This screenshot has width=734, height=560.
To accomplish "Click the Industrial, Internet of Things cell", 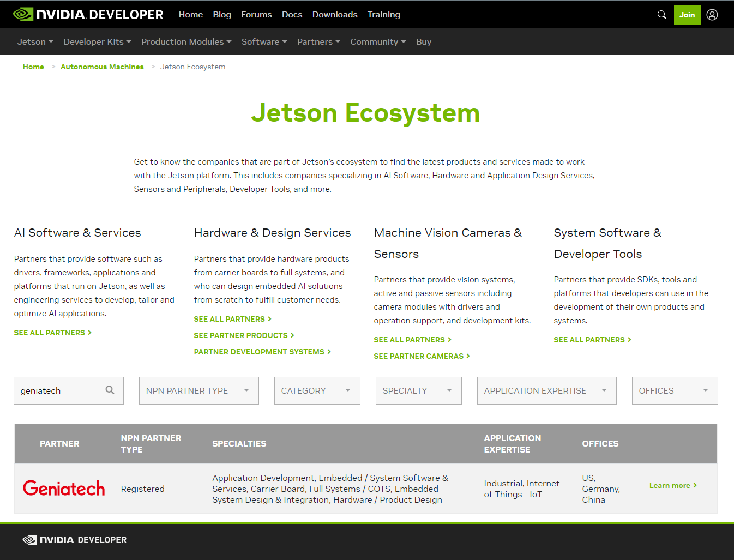I will [522, 489].
